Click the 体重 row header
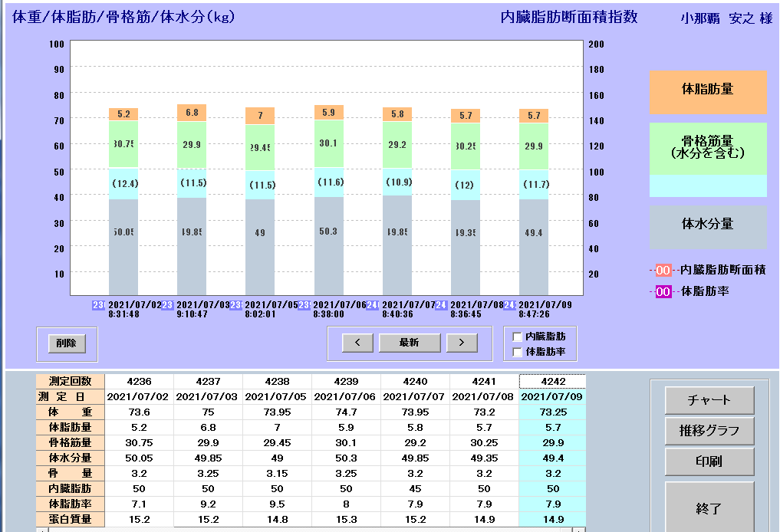Viewport: 780px width, 532px height. pos(70,412)
